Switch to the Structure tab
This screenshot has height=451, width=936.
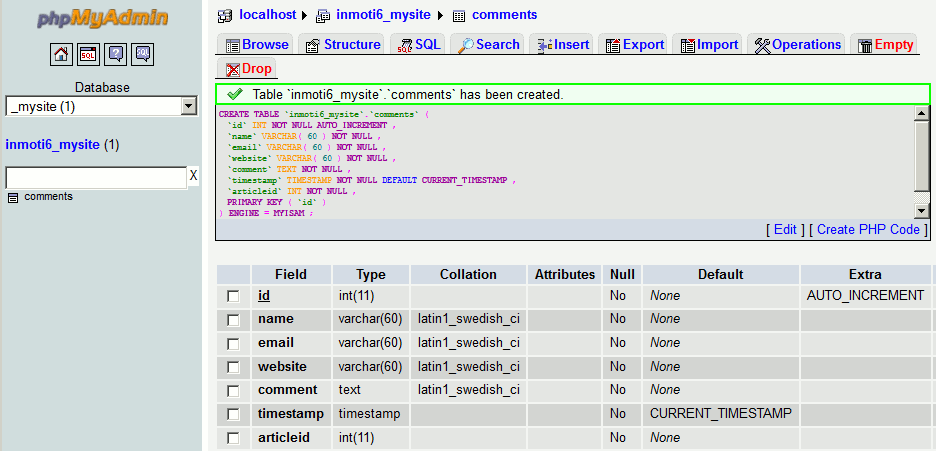coord(341,45)
